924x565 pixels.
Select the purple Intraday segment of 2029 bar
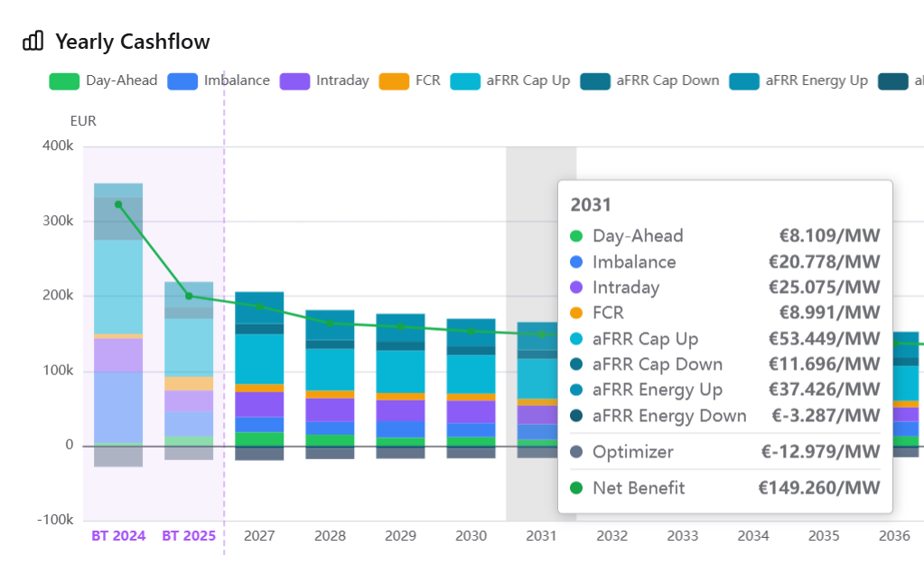(x=400, y=410)
